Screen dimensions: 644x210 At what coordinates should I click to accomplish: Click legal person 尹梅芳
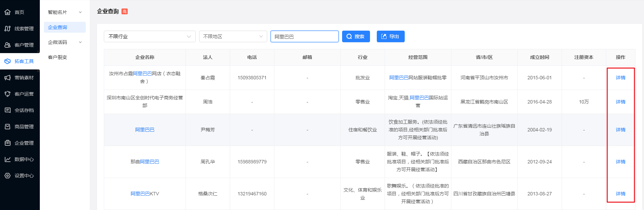[x=208, y=130]
